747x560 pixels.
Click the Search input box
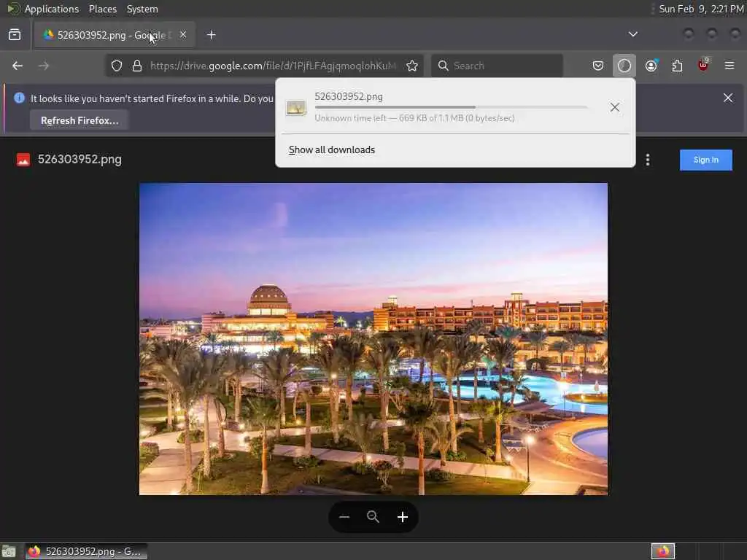(x=498, y=66)
